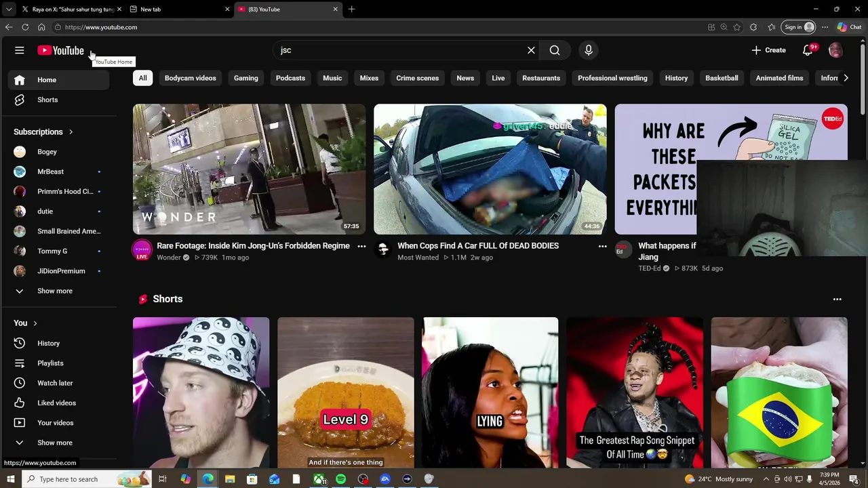Click the YouTube logo
Viewport: 868px width, 488px height.
click(60, 50)
